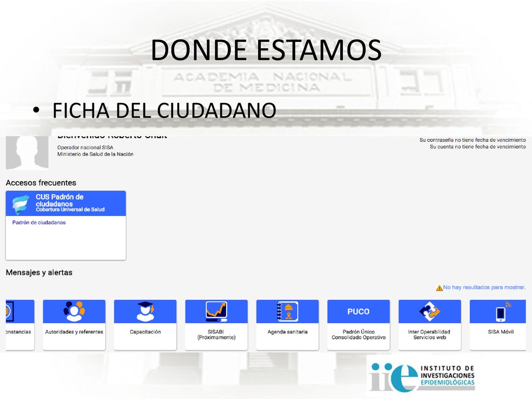
Task: Click 'No hay resultados para mostrar' message
Action: 484,287
